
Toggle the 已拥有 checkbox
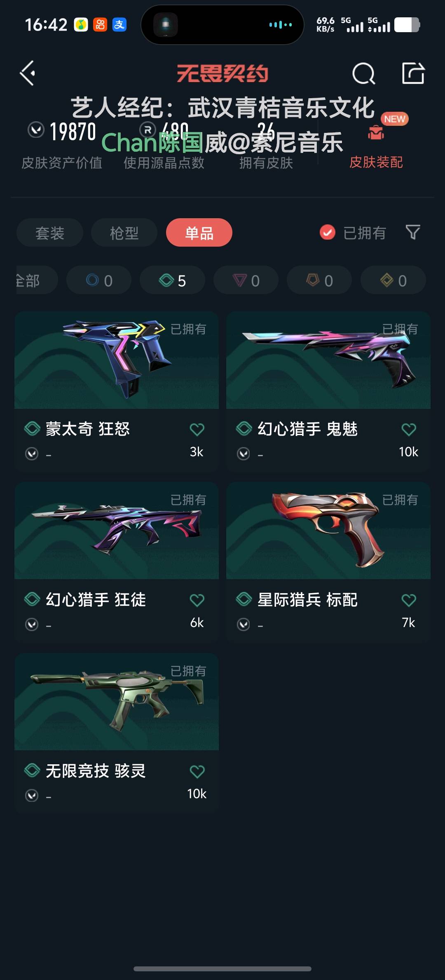click(328, 233)
